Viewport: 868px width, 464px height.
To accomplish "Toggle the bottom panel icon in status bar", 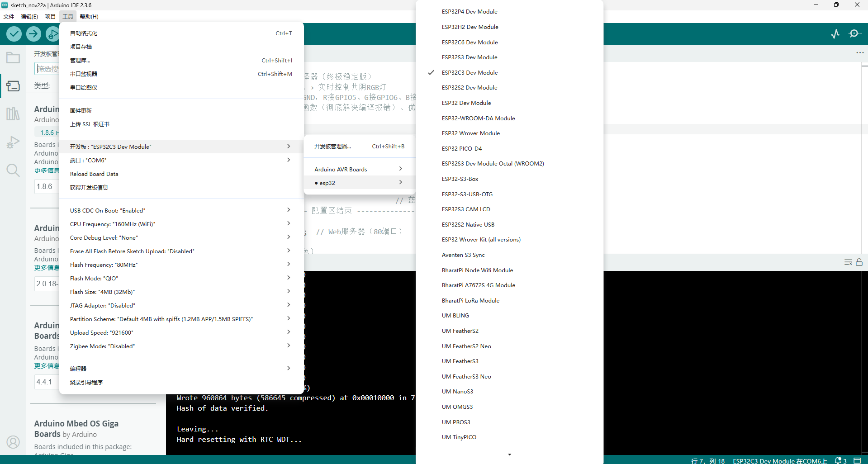I will [857, 460].
